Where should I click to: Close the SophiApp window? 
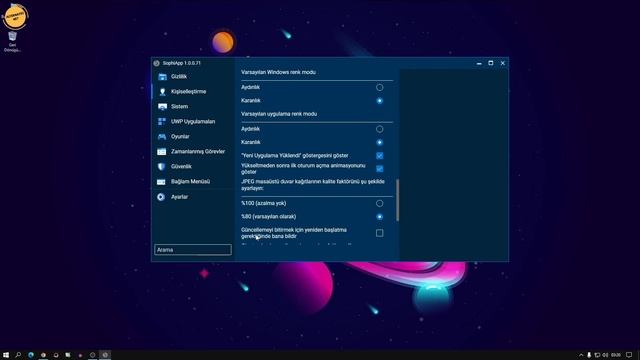(503, 63)
